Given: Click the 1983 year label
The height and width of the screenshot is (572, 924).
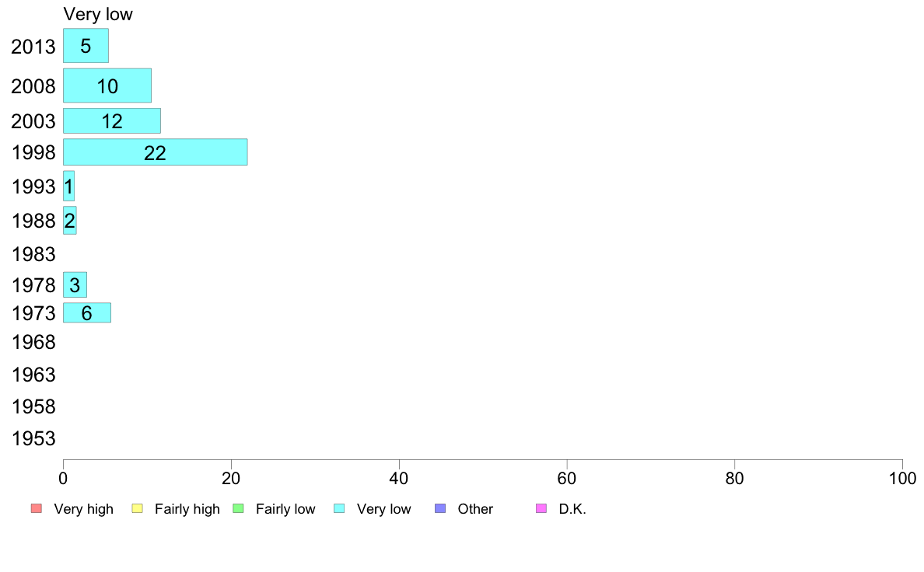Looking at the screenshot, I should pos(33,254).
